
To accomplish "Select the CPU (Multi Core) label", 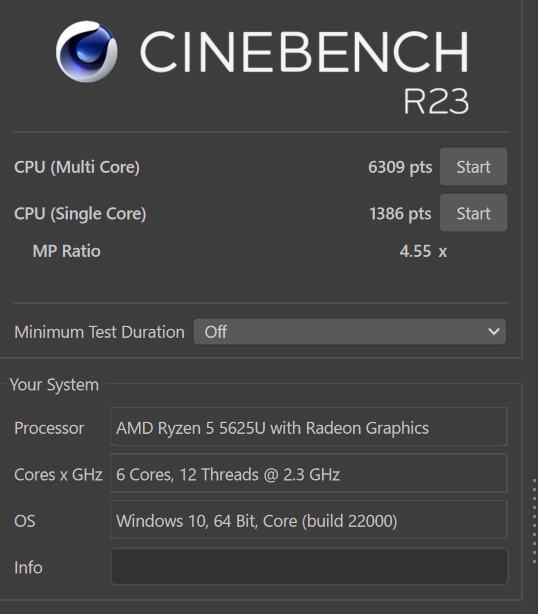I will 77,167.
